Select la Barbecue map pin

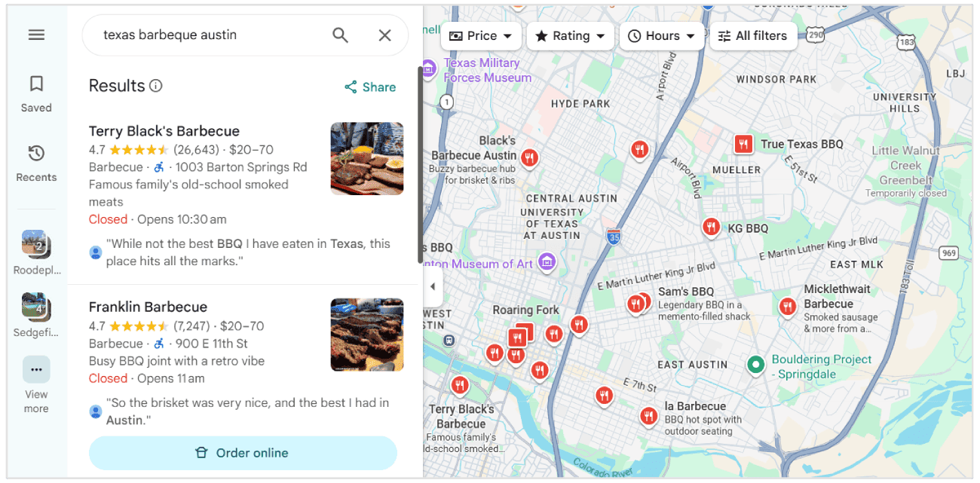[x=648, y=416]
